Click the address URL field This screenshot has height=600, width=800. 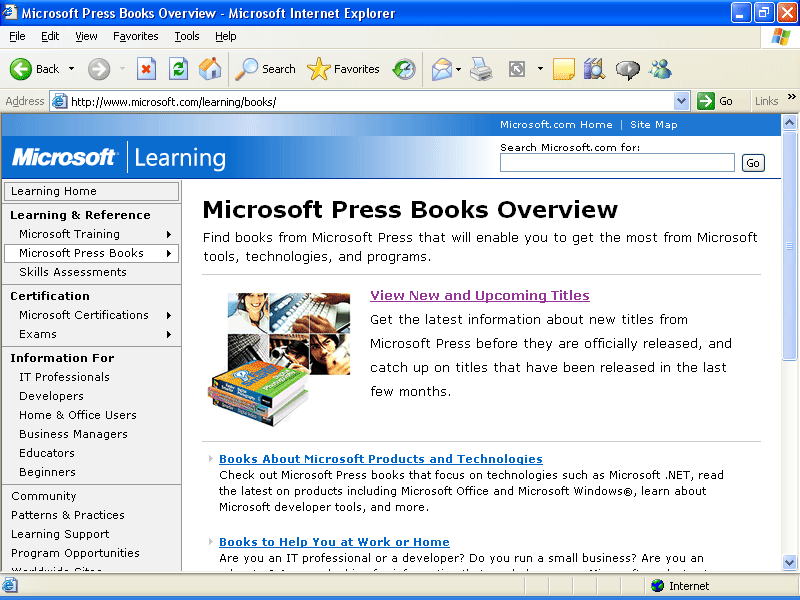(371, 102)
